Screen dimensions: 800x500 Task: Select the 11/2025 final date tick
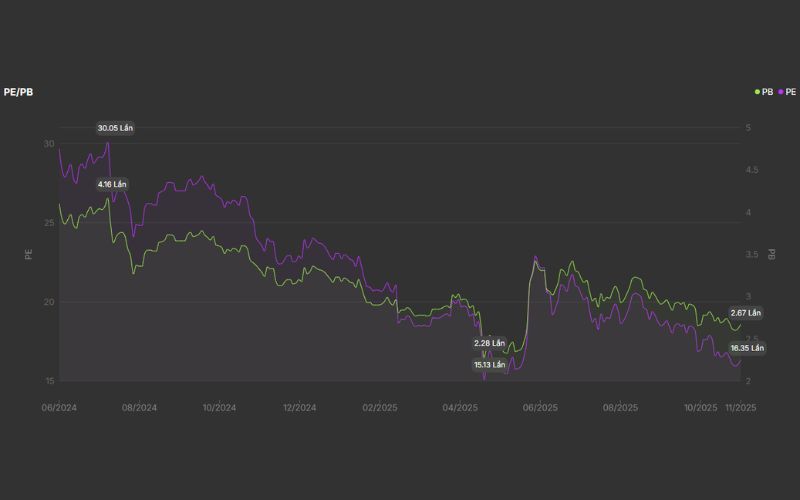(x=738, y=408)
